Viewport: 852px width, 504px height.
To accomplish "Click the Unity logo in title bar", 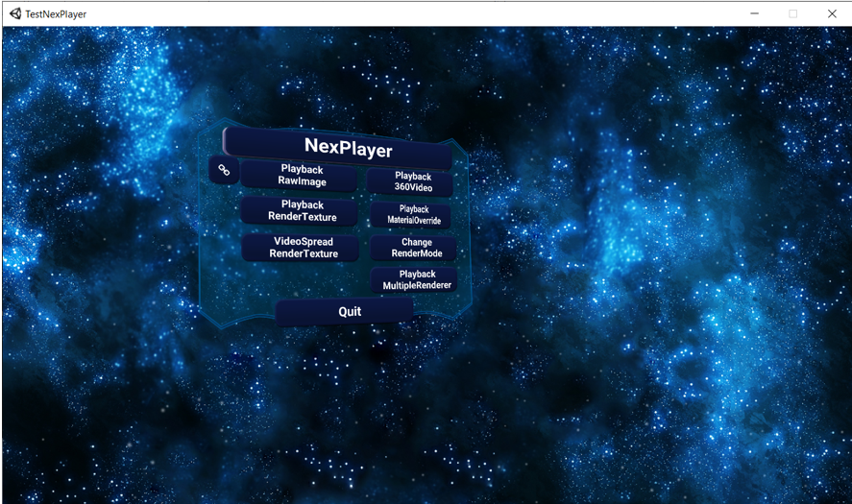I will pyautogui.click(x=15, y=13).
